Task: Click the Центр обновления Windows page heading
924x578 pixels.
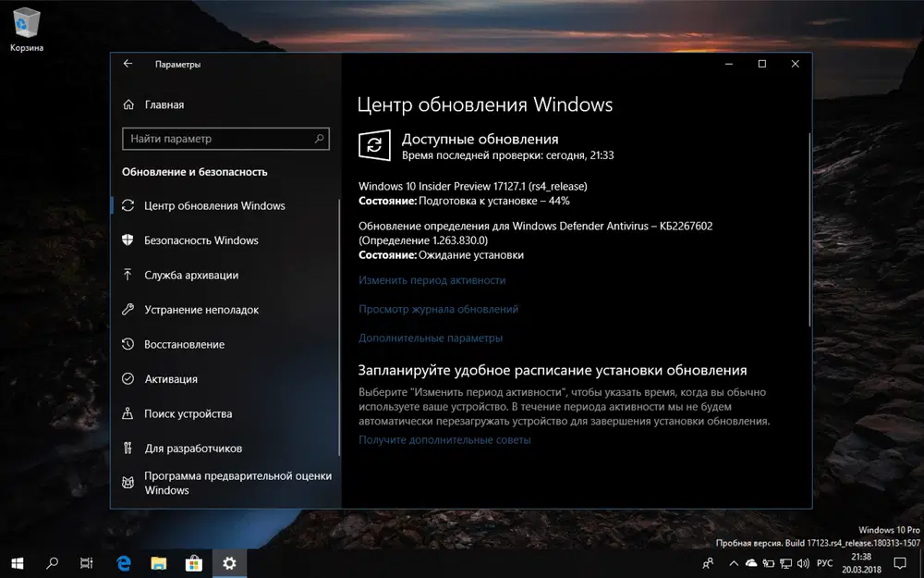Action: tap(485, 105)
